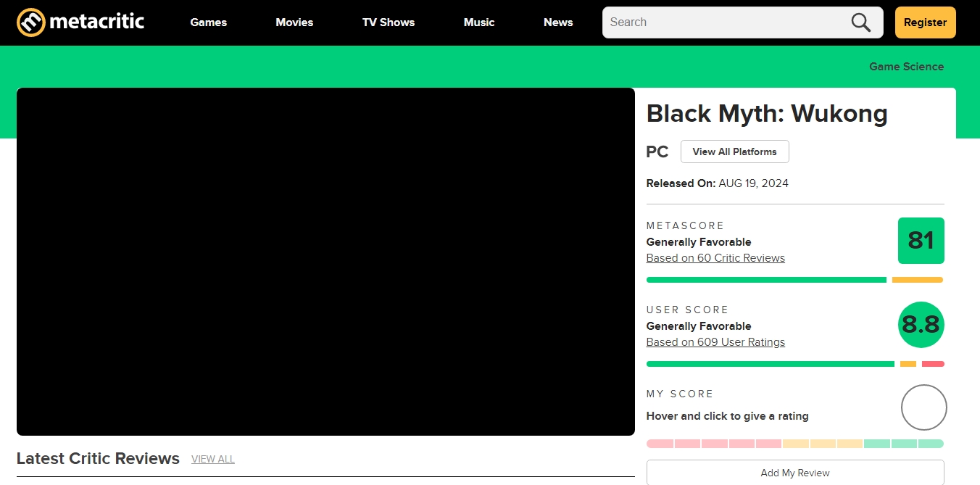Click the search magnifier icon
The image size is (980, 485).
coord(861,22)
